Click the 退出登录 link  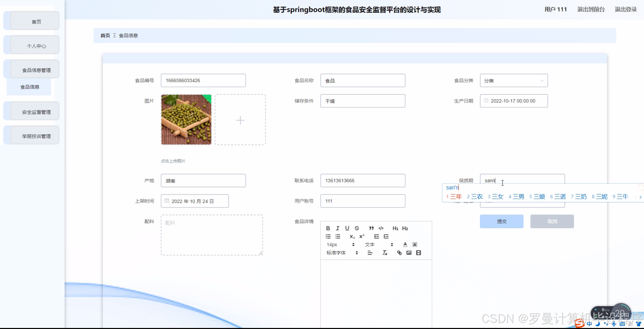[625, 9]
